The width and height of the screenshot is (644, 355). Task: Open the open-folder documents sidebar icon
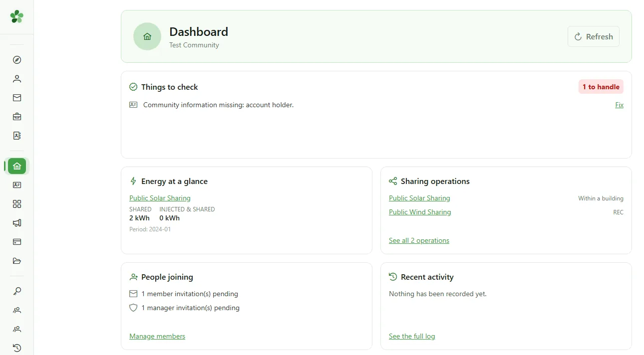17,261
